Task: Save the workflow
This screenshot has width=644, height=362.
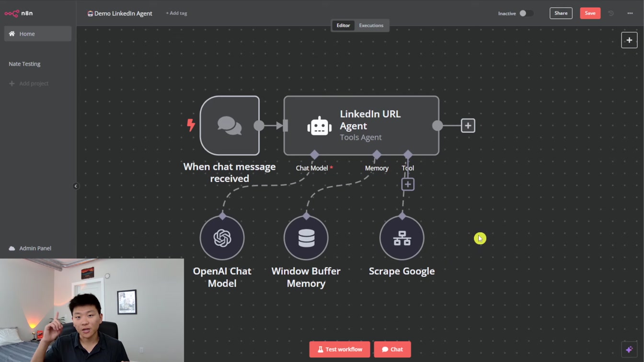Action: 590,13
